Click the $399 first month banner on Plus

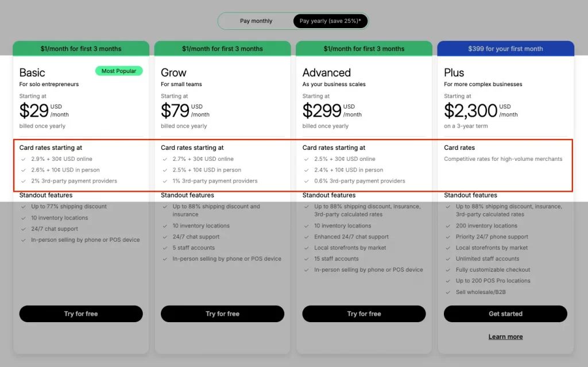[505, 48]
